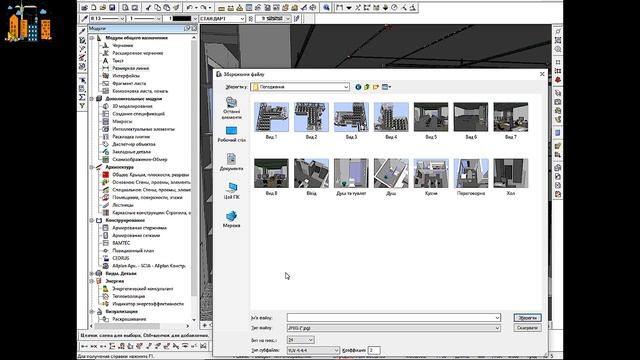This screenshot has width=640, height=360.
Task: Select the '3D моделирование' module
Action: [132, 106]
